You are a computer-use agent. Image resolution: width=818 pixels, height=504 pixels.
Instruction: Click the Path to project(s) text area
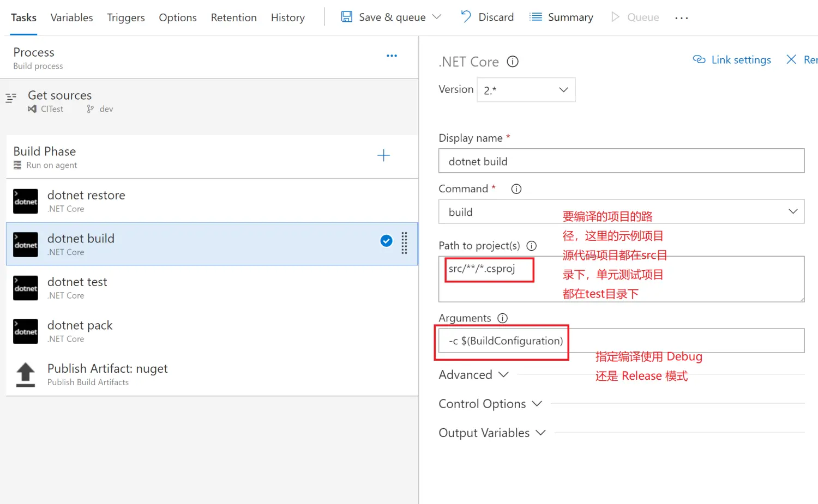[621, 279]
